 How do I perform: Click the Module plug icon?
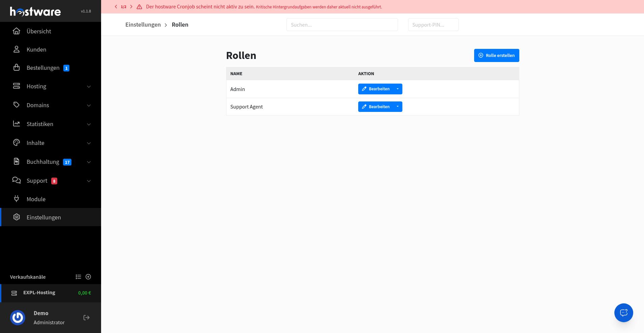pyautogui.click(x=16, y=199)
